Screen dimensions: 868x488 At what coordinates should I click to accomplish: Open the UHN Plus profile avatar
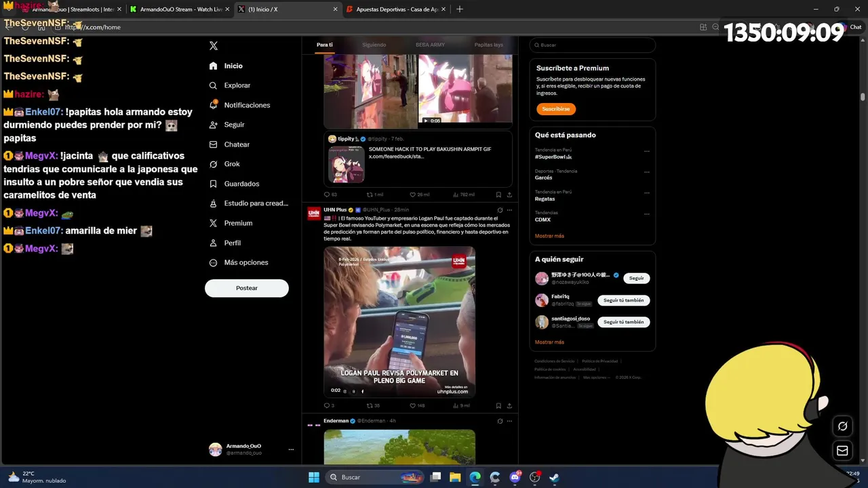click(314, 213)
